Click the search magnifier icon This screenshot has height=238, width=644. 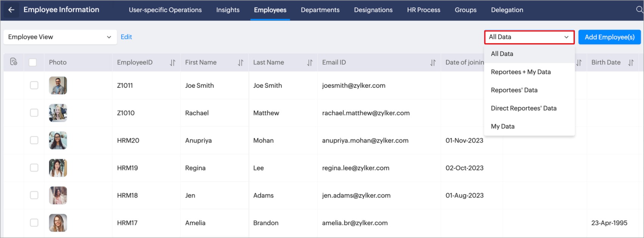639,10
